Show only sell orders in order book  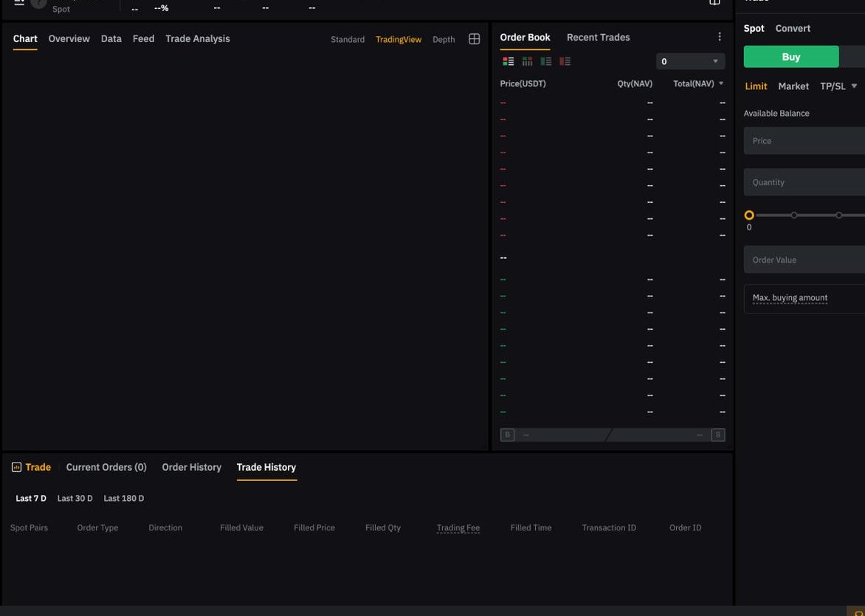[x=565, y=61]
